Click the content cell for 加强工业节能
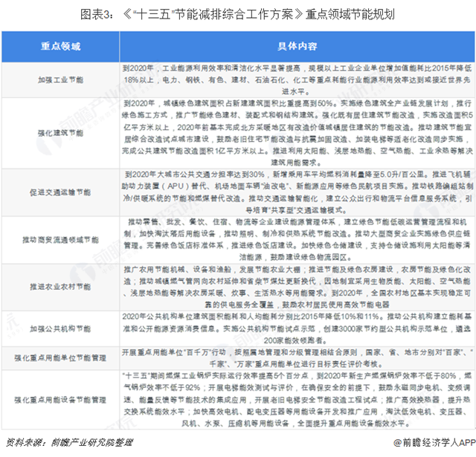Screen dimensions: 476x457 pos(295,77)
